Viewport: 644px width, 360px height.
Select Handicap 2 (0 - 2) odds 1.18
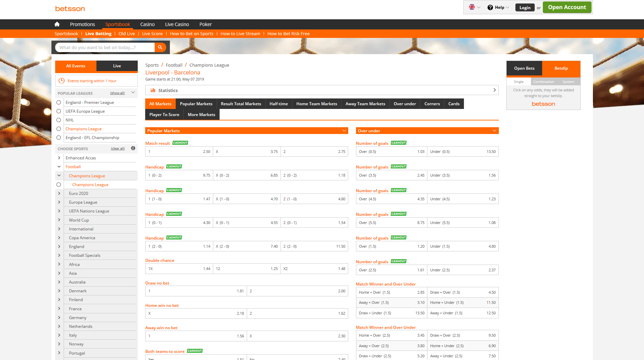point(314,175)
